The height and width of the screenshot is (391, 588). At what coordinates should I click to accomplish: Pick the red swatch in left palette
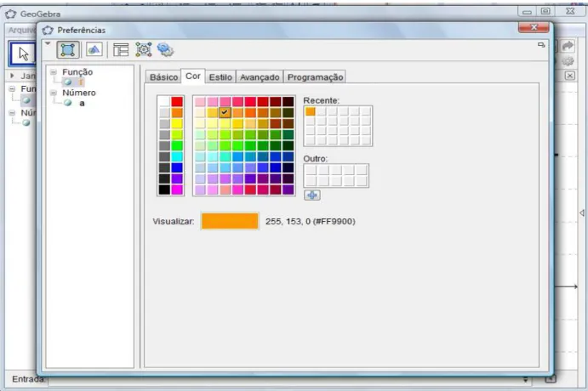tap(177, 101)
